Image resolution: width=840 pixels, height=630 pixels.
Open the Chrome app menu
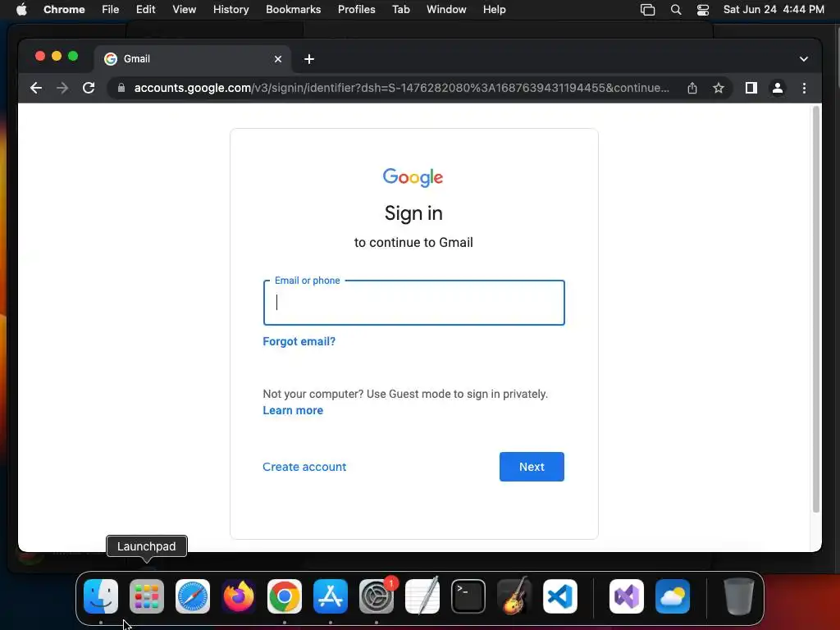tap(64, 10)
